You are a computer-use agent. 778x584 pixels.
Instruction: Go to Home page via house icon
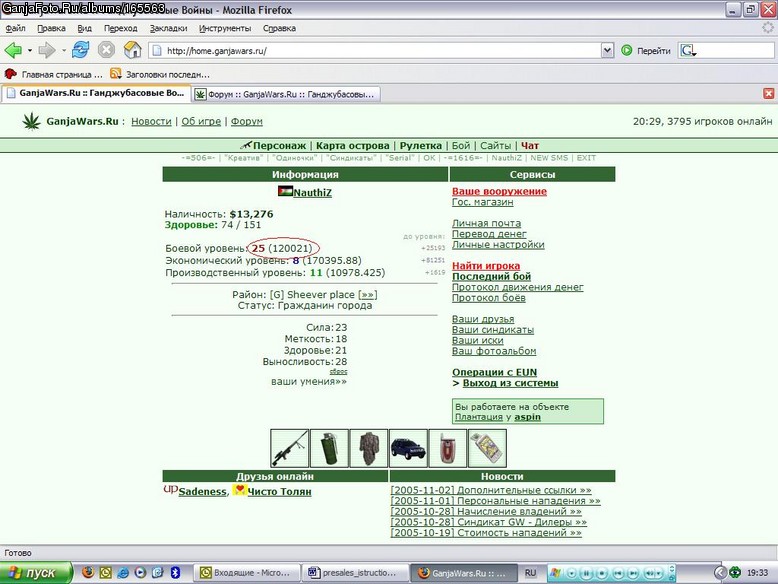tap(132, 50)
